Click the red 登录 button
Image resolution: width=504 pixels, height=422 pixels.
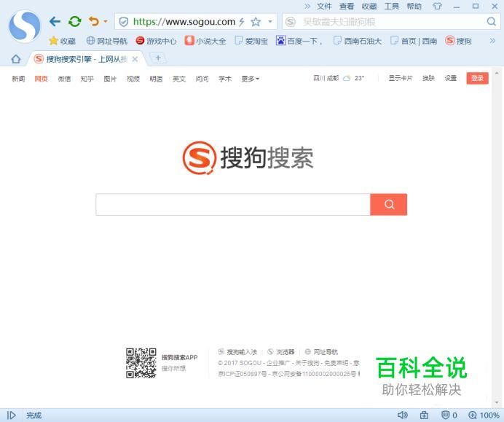477,78
